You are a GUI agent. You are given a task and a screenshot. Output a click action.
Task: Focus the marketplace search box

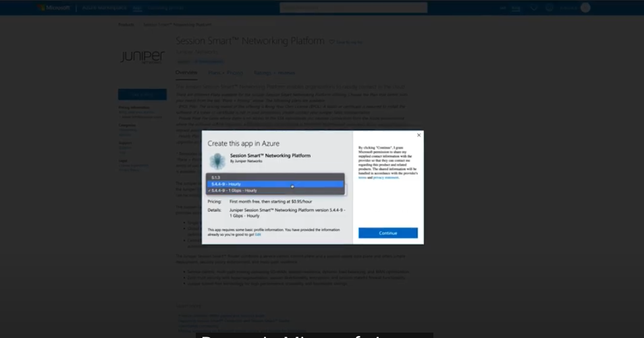click(x=353, y=8)
